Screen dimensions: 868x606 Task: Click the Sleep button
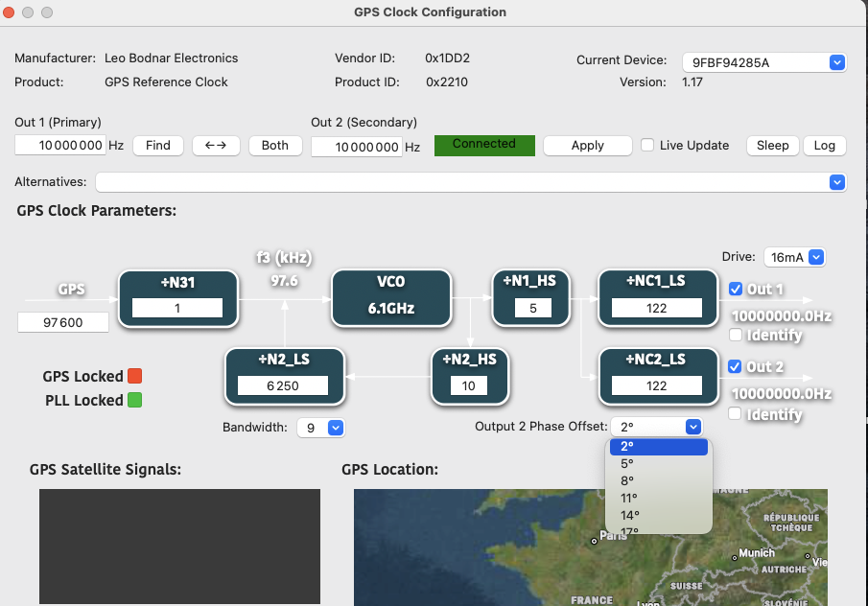click(x=772, y=146)
